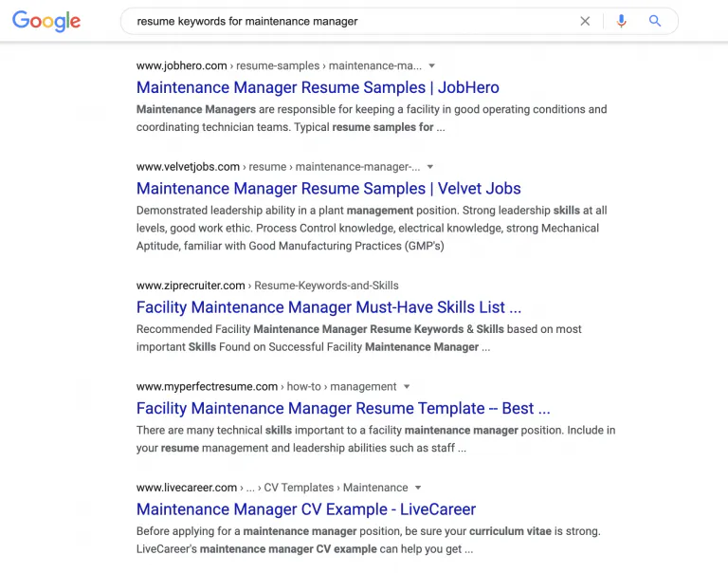The height and width of the screenshot is (573, 728).
Task: Open dropdown arrow next to livecareer.com URL
Action: tap(418, 488)
